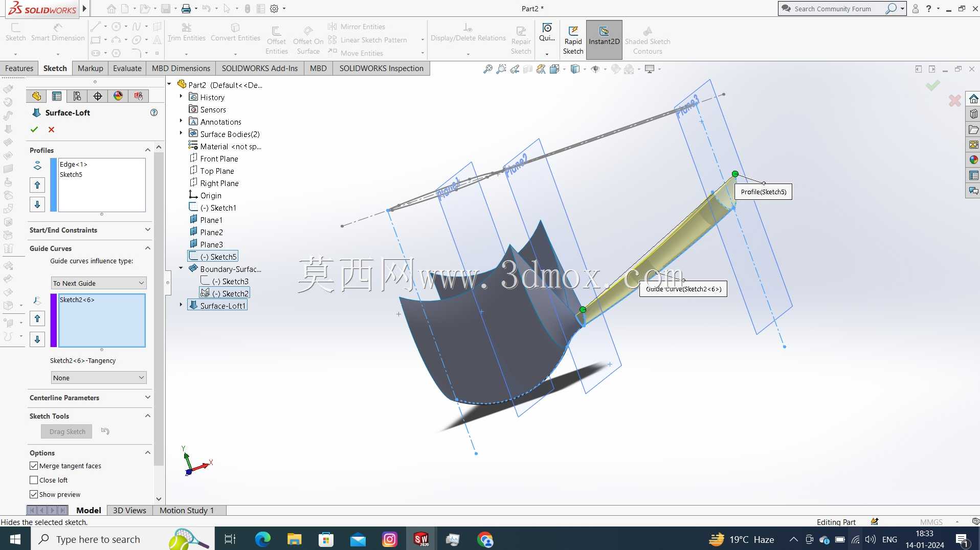The image size is (980, 550).
Task: Collapse the Profiles section
Action: [x=147, y=150]
